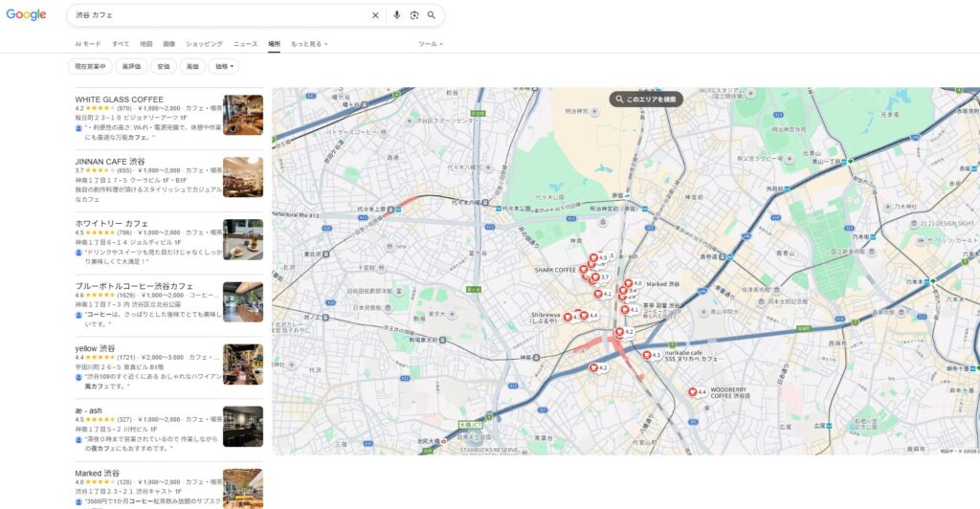Select the nurikabe cafe 4.3 map pin
Image resolution: width=980 pixels, height=509 pixels.
(x=647, y=355)
